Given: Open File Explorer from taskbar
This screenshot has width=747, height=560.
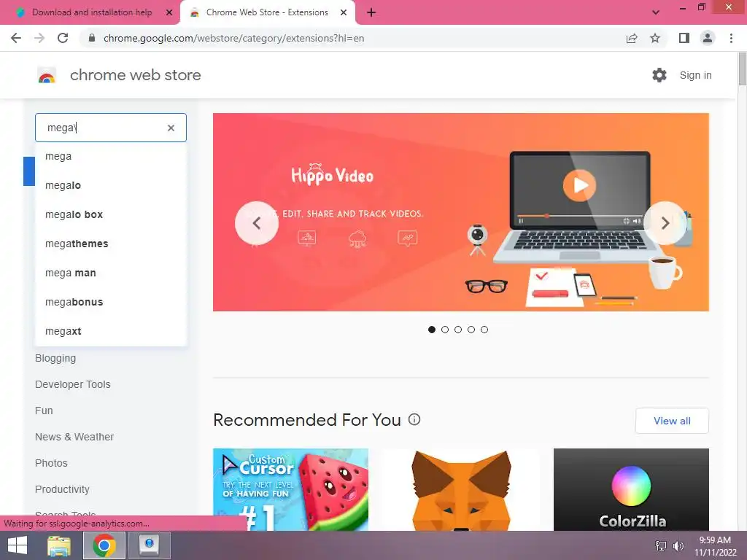Looking at the screenshot, I should pyautogui.click(x=59, y=545).
